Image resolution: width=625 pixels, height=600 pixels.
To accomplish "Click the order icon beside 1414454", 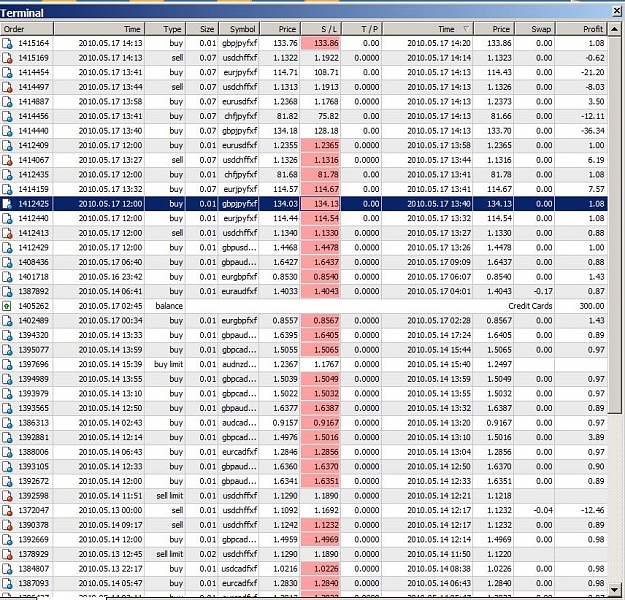I will (7, 73).
